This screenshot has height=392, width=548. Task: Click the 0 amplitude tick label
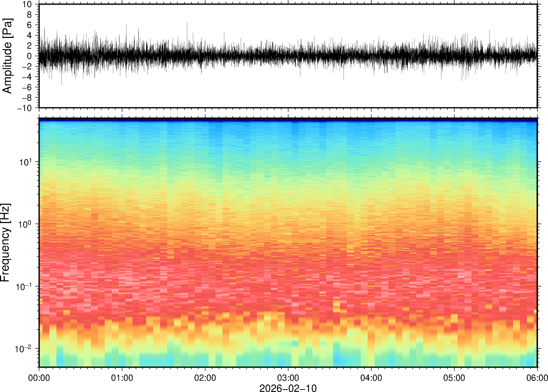click(30, 56)
